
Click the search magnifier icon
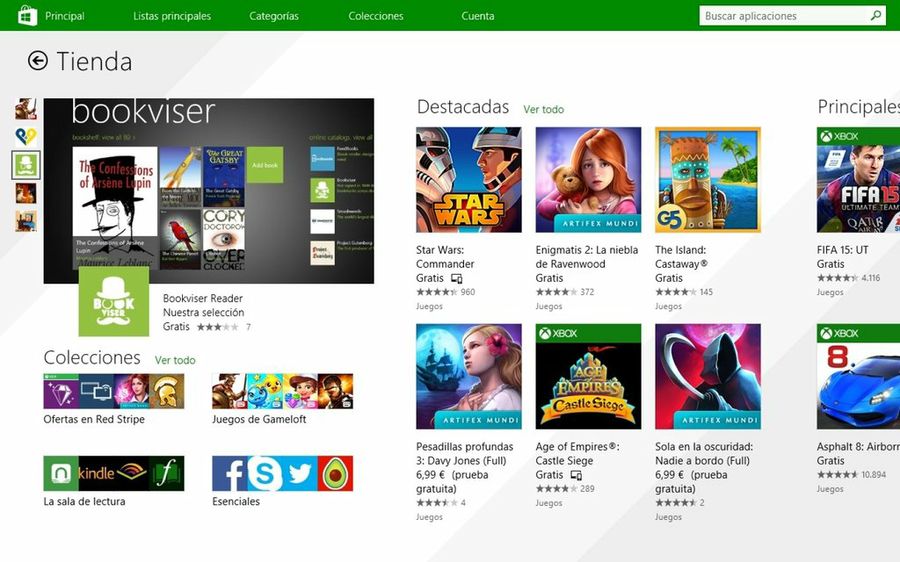point(876,16)
